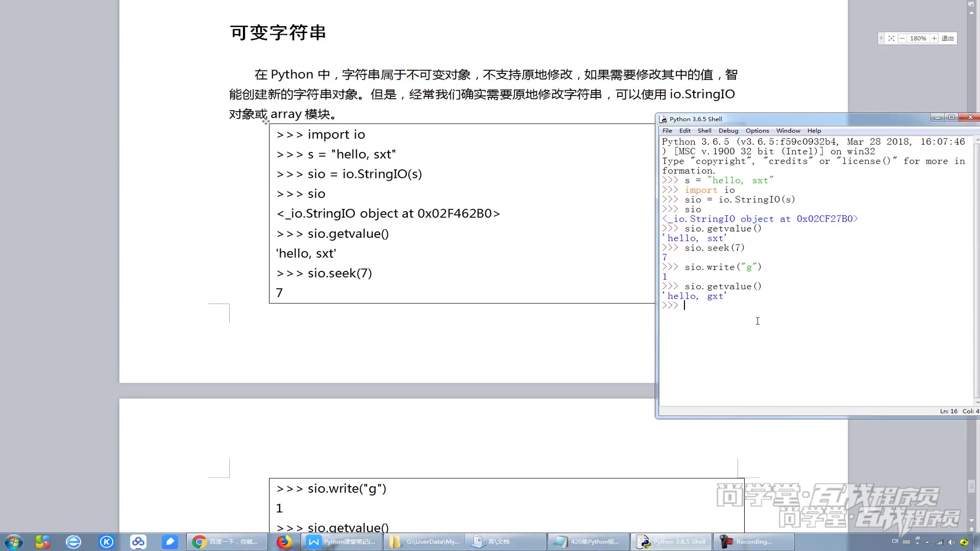Open the Options menu in Python Shell
The image size is (980, 551).
(x=757, y=131)
